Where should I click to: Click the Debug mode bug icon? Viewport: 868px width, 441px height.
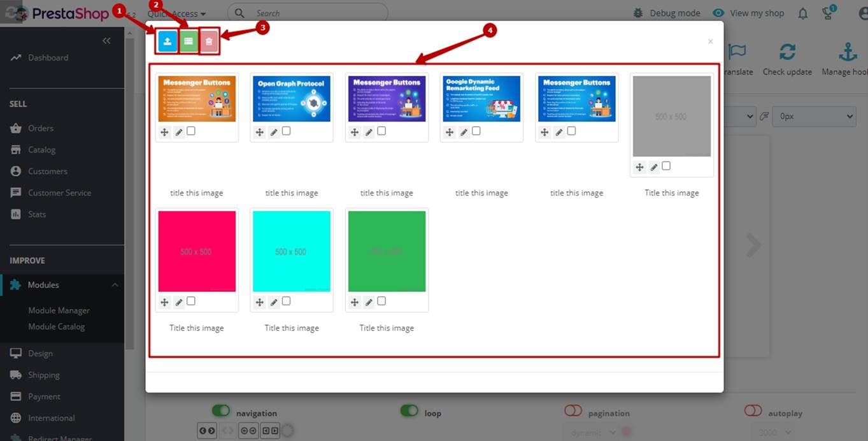tap(639, 13)
